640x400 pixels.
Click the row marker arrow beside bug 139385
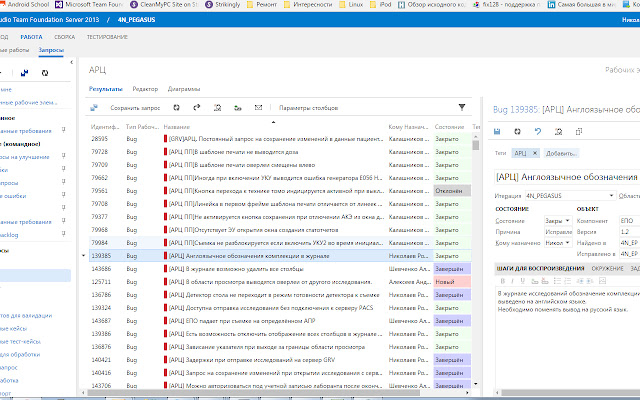84,256
